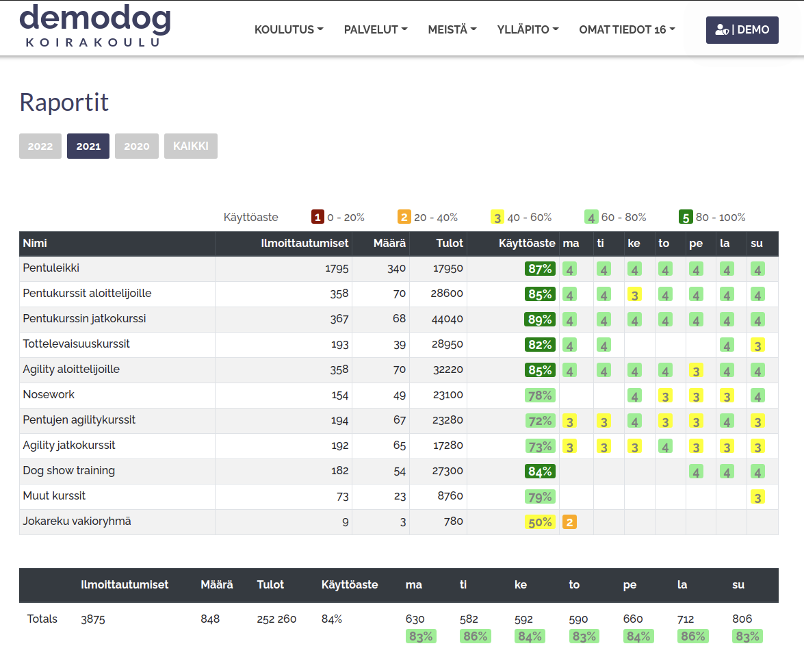Open OMAT TIEDOT 16 menu
This screenshot has height=672, width=804.
coord(627,29)
